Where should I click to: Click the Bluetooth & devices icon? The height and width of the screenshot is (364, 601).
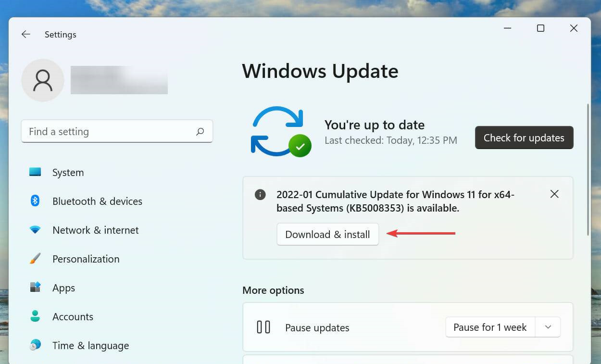click(35, 201)
